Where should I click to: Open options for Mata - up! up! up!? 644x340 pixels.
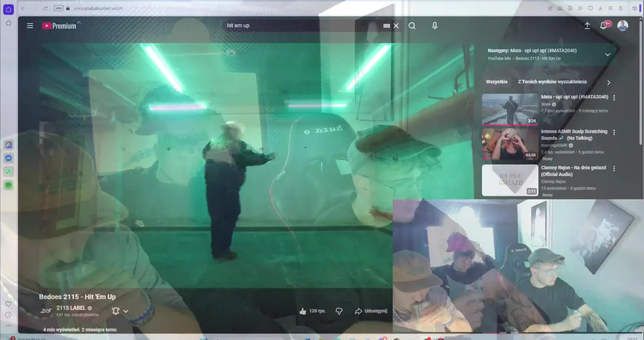[614, 98]
